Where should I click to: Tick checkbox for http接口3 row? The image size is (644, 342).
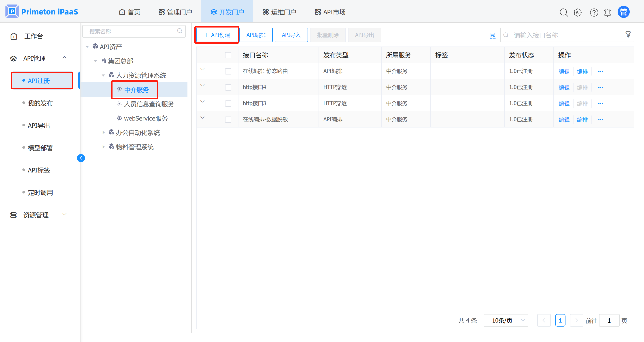pos(228,104)
